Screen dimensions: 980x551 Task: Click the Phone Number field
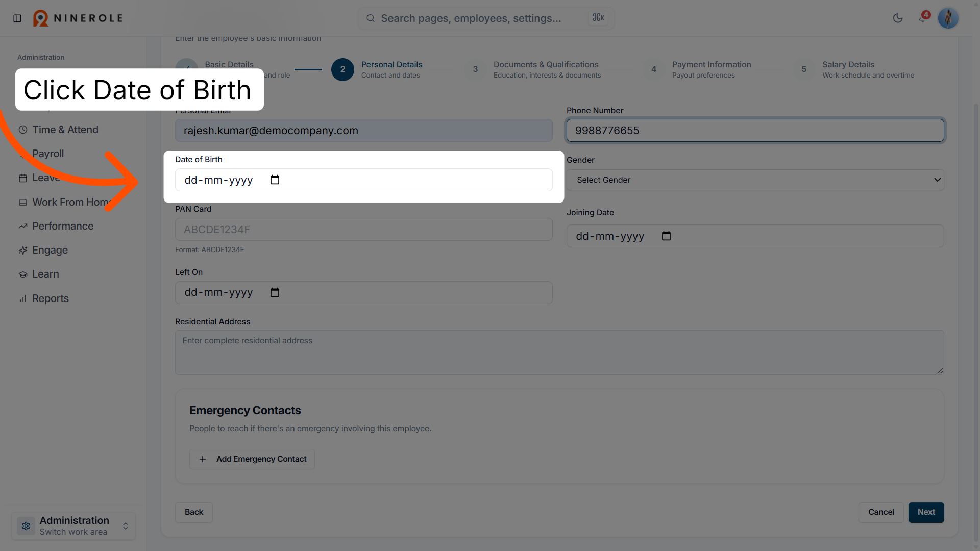755,131
